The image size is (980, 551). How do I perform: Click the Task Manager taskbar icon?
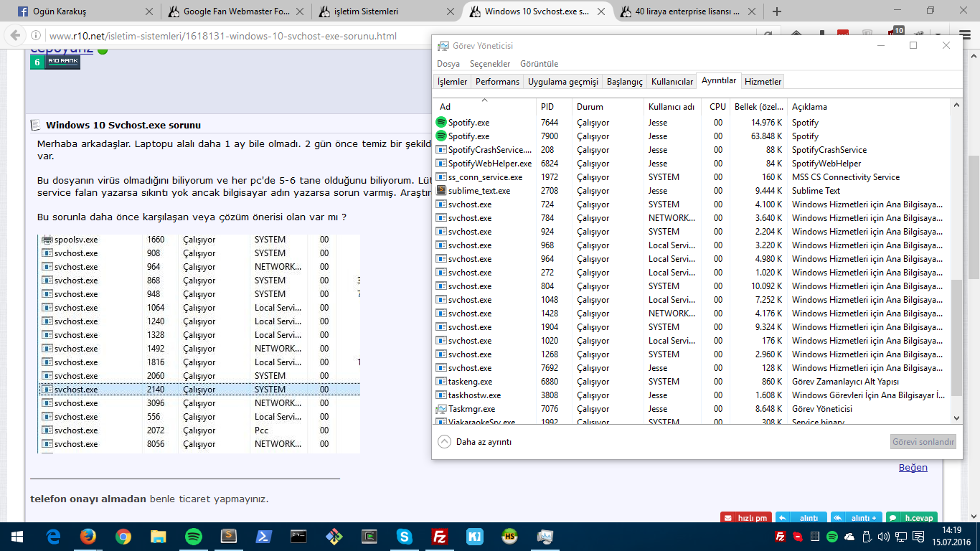pos(545,536)
